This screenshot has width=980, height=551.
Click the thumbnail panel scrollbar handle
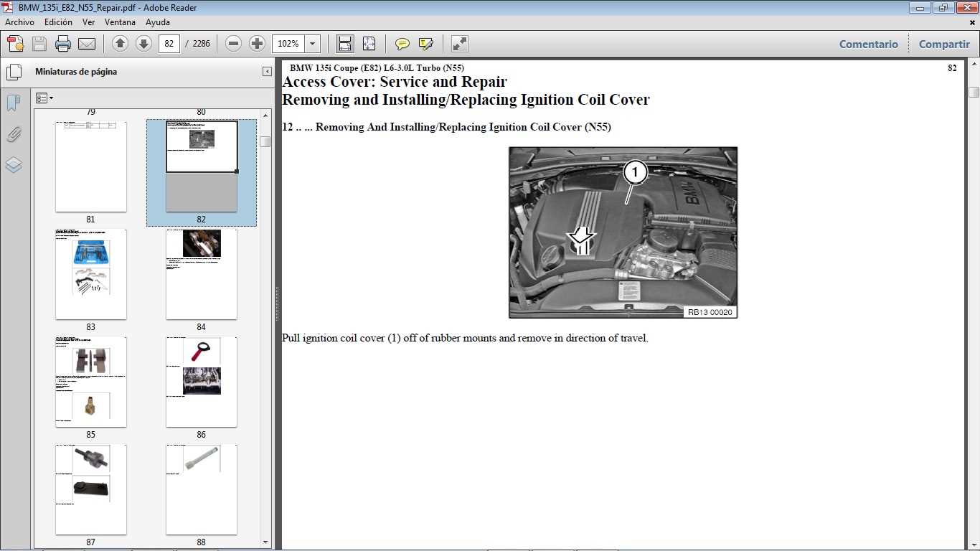[265, 141]
